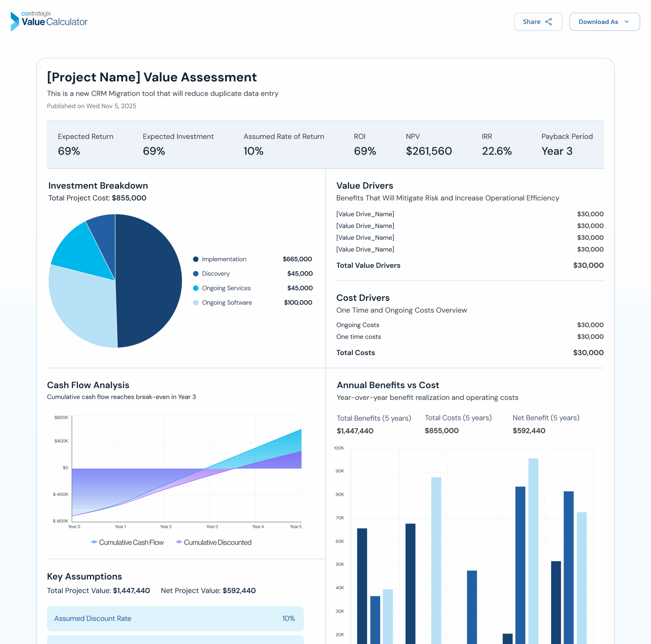Click the Discovery legend dot
This screenshot has height=644, width=651.
tap(196, 274)
